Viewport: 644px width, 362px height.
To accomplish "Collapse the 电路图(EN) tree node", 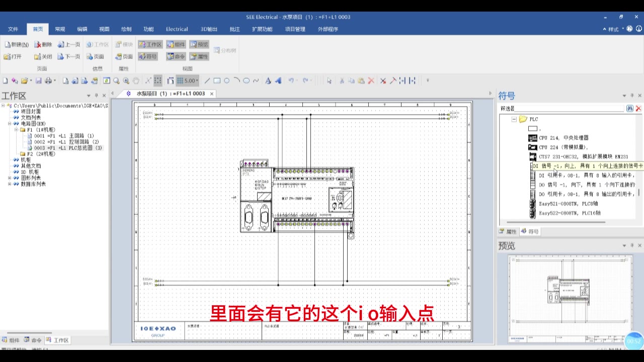I will pyautogui.click(x=10, y=123).
